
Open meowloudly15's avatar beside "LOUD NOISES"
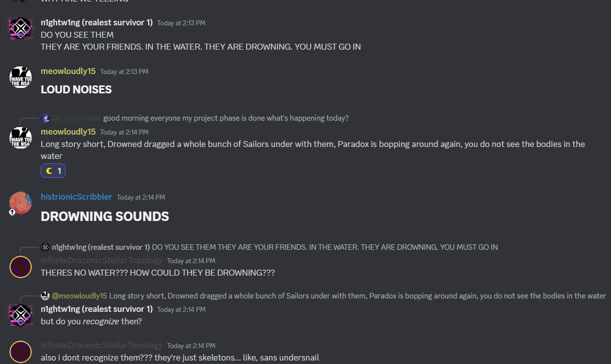pyautogui.click(x=21, y=77)
